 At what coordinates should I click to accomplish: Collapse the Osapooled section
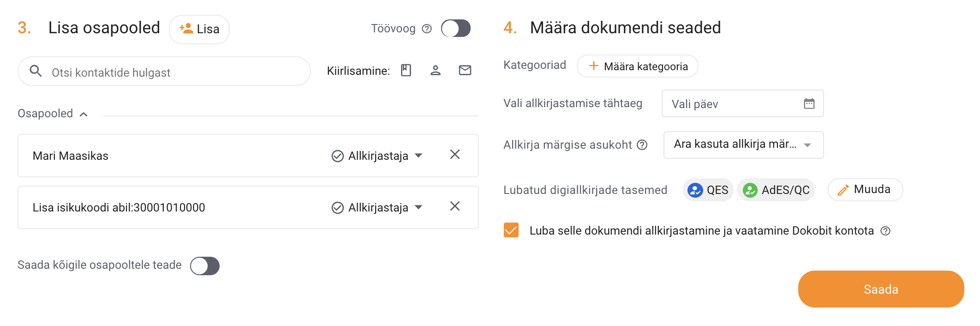[x=53, y=114]
